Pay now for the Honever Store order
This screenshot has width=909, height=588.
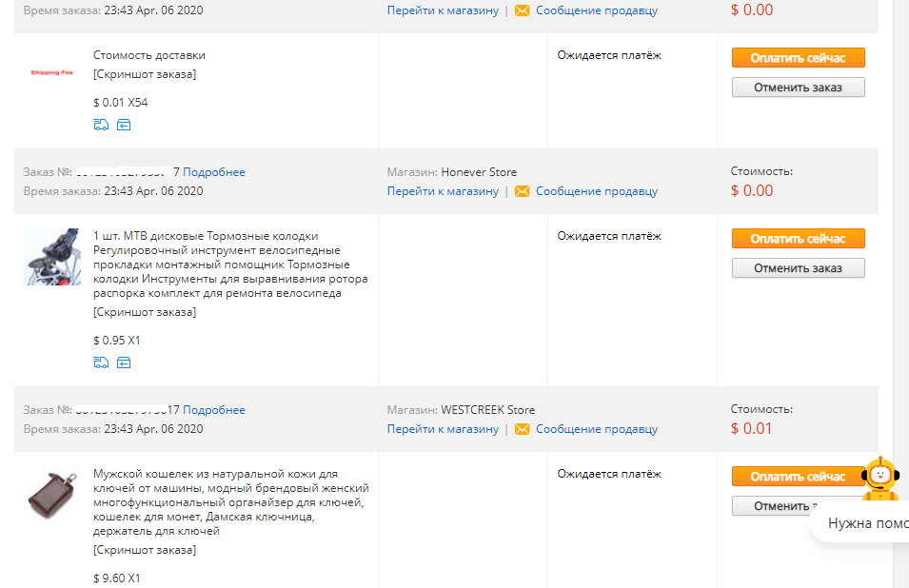799,239
